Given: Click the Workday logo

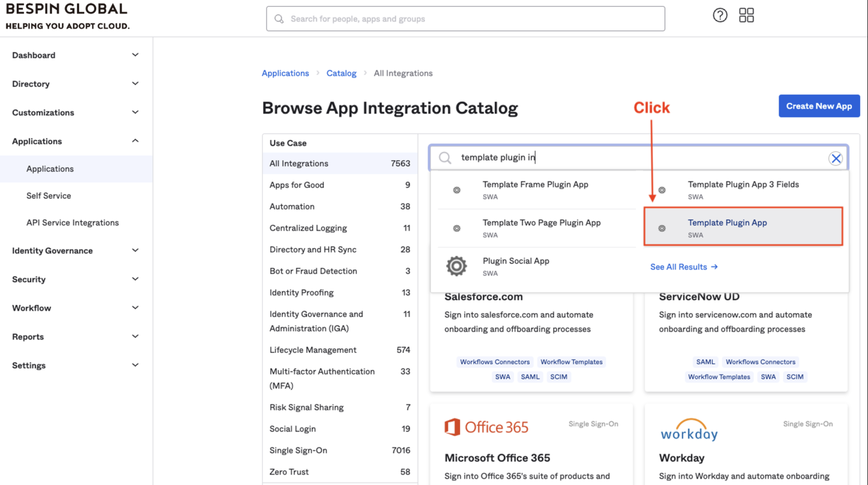Looking at the screenshot, I should [689, 430].
